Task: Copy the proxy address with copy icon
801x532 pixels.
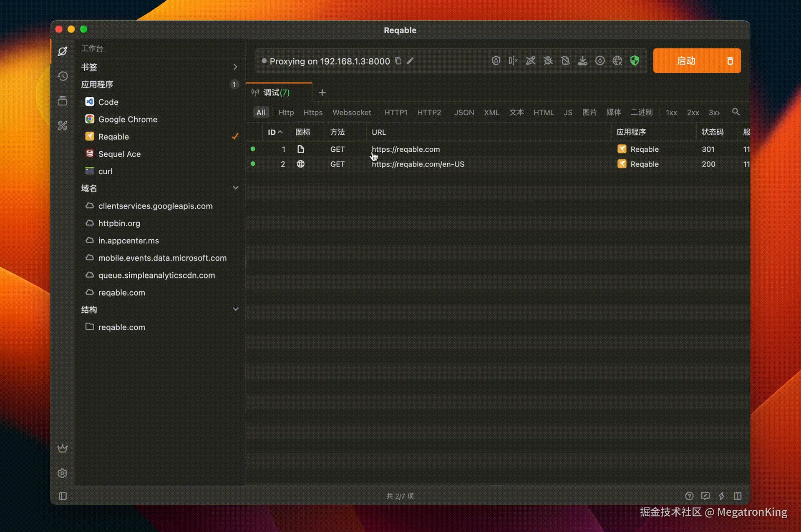Action: pos(398,61)
